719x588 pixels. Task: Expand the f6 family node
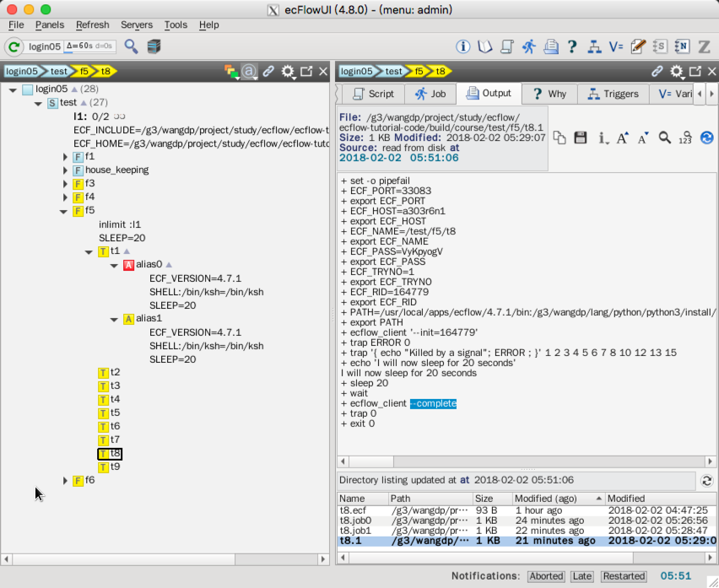(65, 480)
